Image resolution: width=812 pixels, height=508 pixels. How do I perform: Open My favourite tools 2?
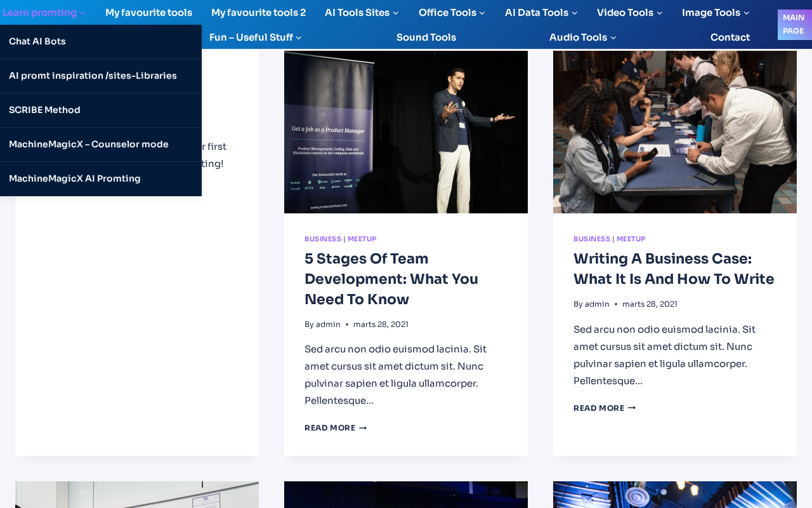tap(258, 13)
